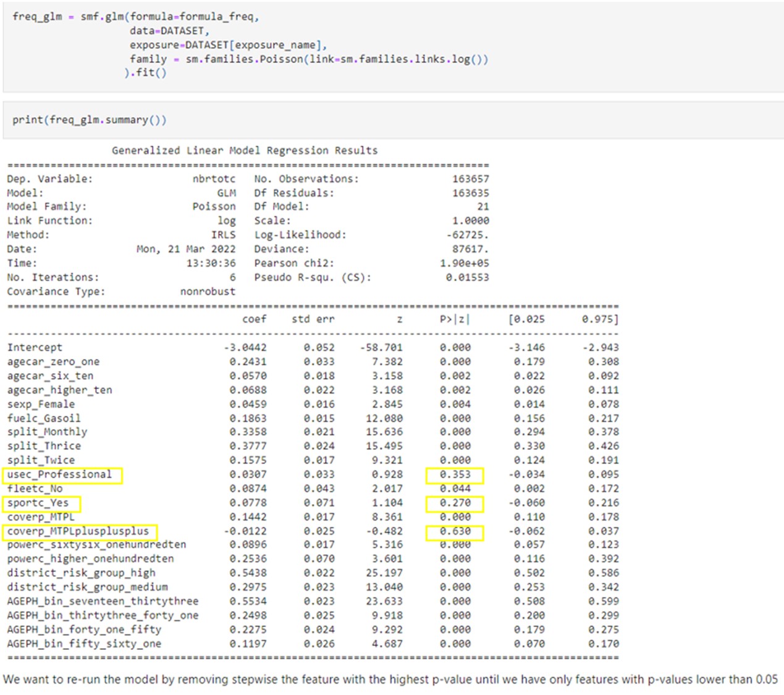Click the fuelc_Gasoil z value '12.080'

[x=384, y=419]
